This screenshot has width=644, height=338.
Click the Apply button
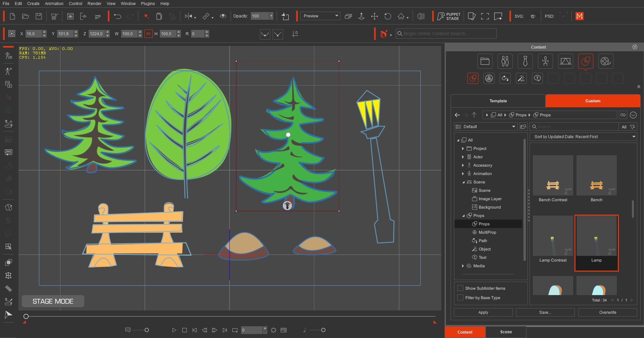[483, 312]
